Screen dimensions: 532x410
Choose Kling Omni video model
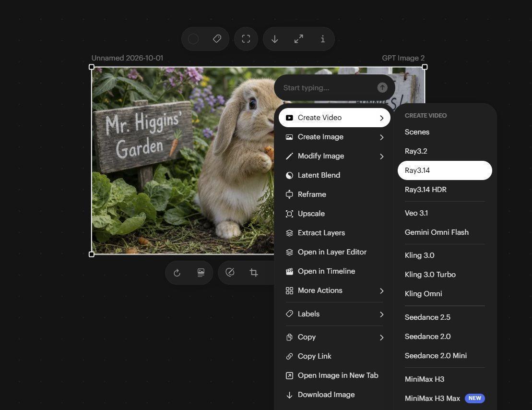pyautogui.click(x=445, y=294)
